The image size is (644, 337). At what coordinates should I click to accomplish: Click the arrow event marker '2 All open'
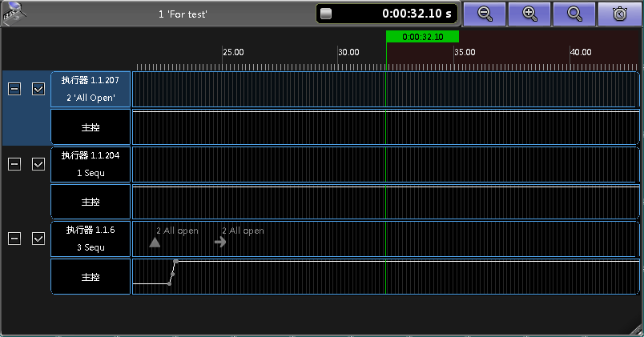pos(220,242)
